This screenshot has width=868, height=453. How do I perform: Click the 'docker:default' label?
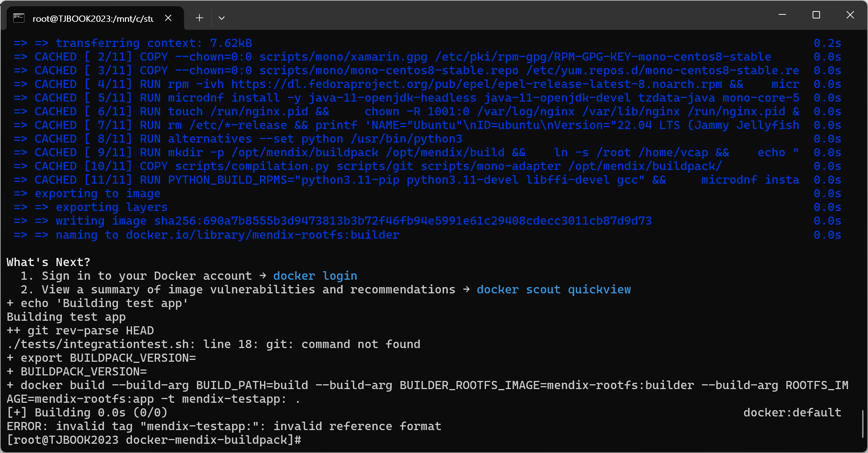pyautogui.click(x=792, y=412)
